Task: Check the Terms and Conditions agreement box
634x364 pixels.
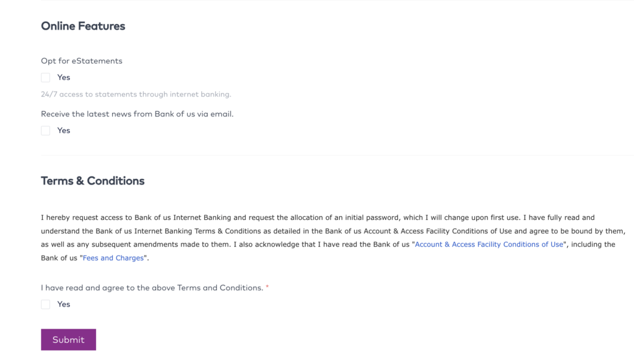Action: [46, 305]
